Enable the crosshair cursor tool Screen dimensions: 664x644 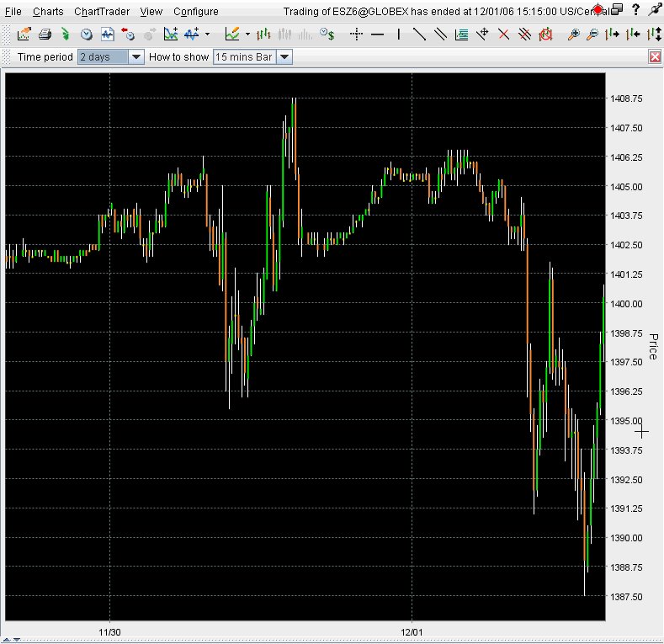(357, 34)
